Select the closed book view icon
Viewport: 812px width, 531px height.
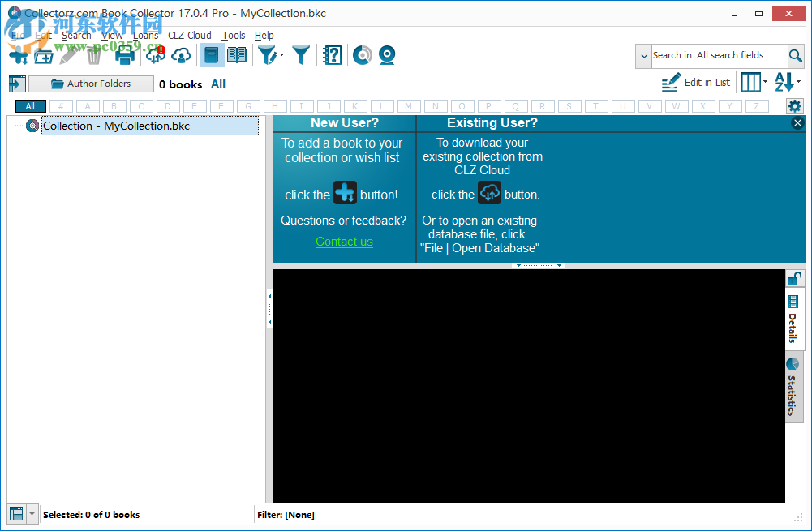212,55
